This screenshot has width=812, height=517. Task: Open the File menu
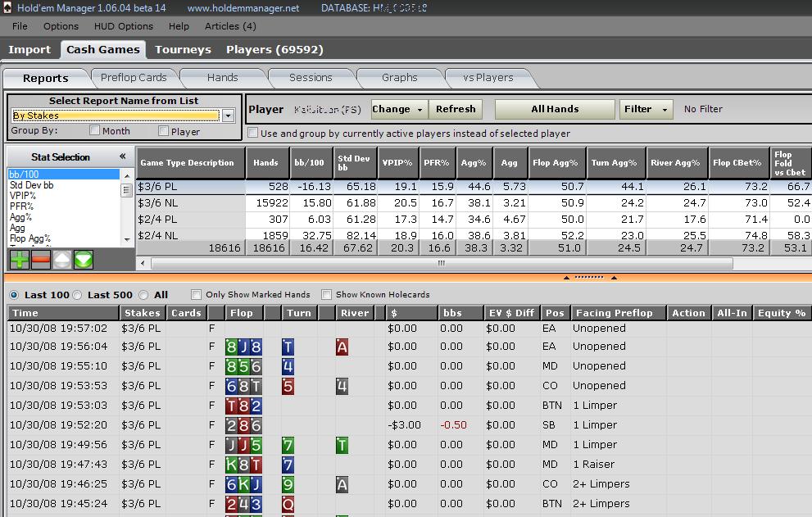pyautogui.click(x=20, y=26)
